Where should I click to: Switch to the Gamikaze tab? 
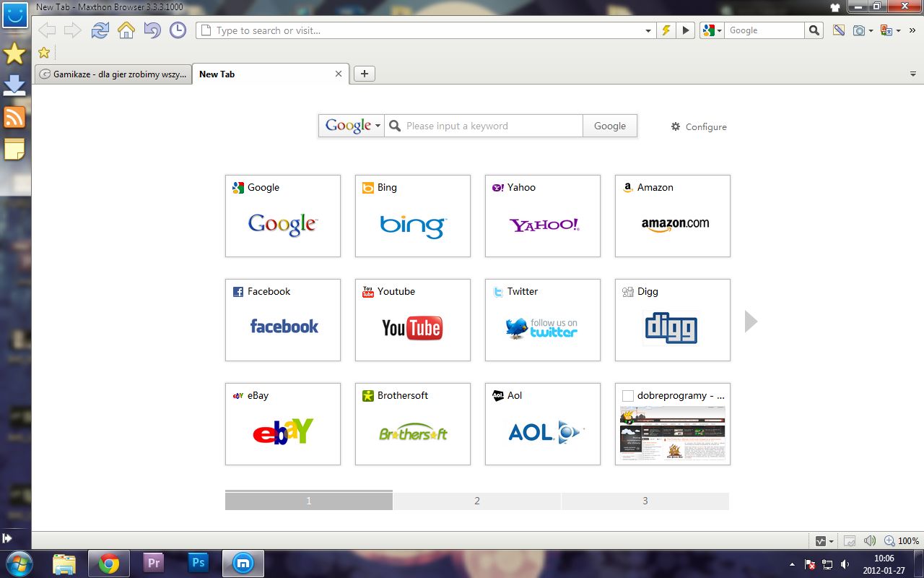point(113,74)
